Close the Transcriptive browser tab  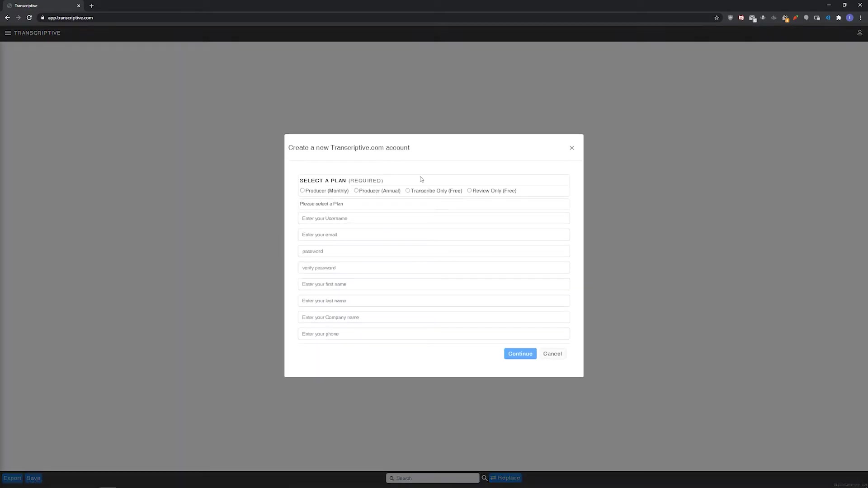coord(78,6)
